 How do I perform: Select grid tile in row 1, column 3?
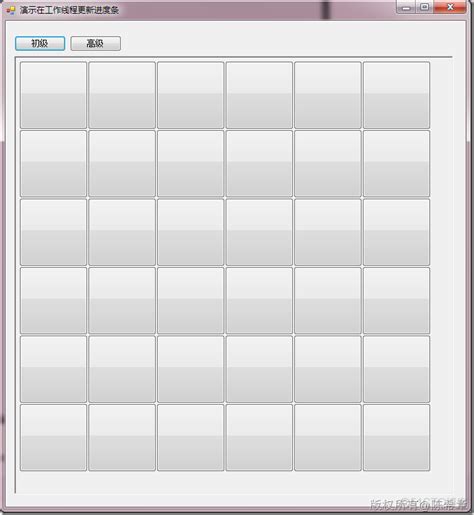tap(191, 95)
